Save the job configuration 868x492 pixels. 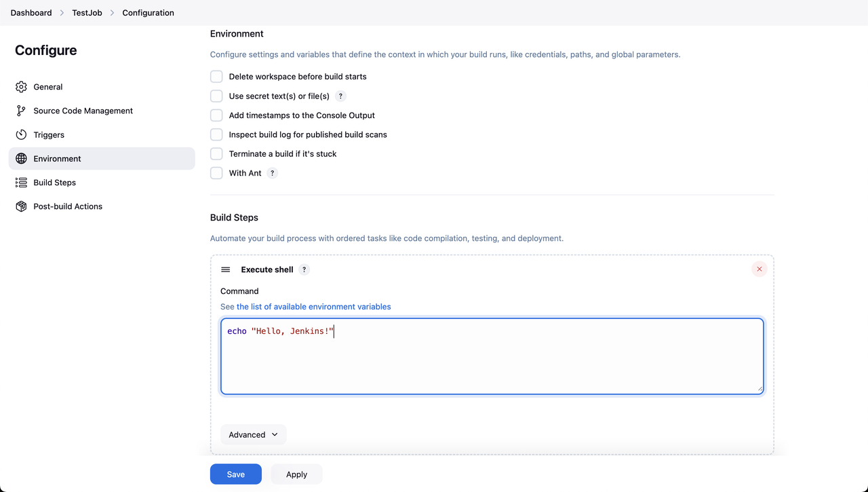coord(236,474)
